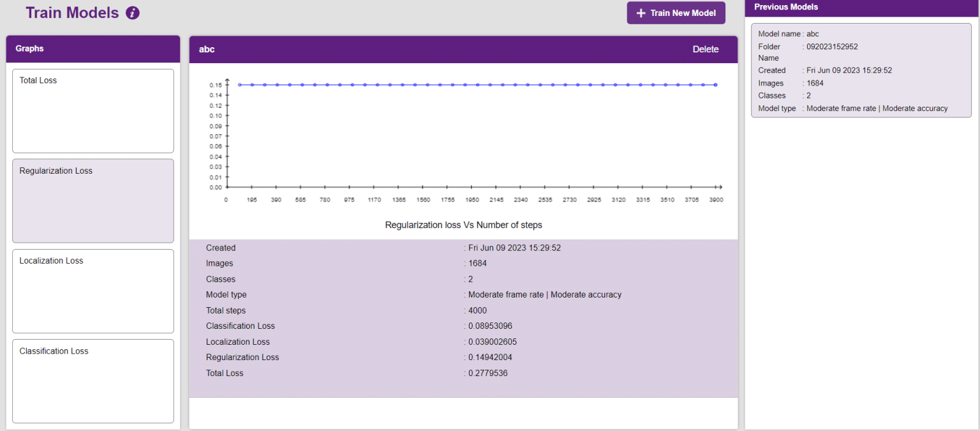The image size is (980, 431).
Task: Click the chart title Regularization loss Vs Number of steps
Action: pyautogui.click(x=464, y=225)
